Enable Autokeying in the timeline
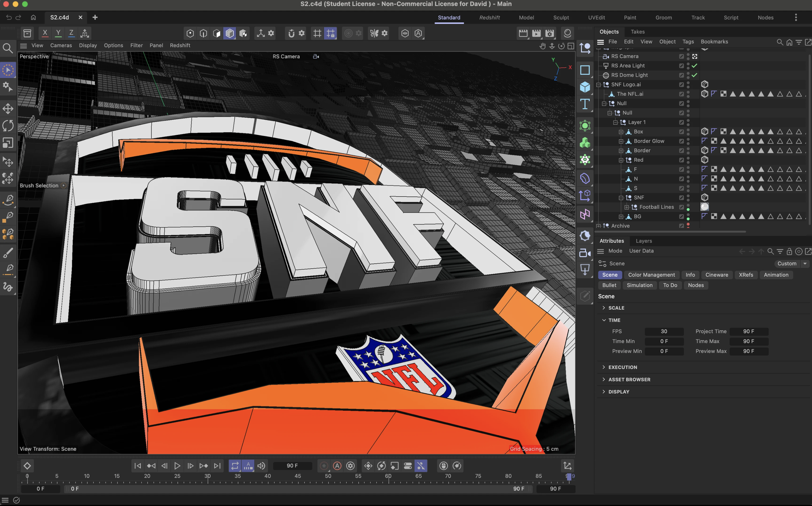812x506 pixels. click(337, 465)
